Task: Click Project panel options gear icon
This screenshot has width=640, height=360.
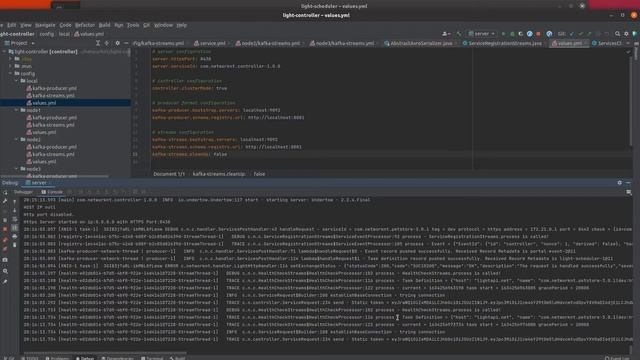Action: click(x=117, y=43)
